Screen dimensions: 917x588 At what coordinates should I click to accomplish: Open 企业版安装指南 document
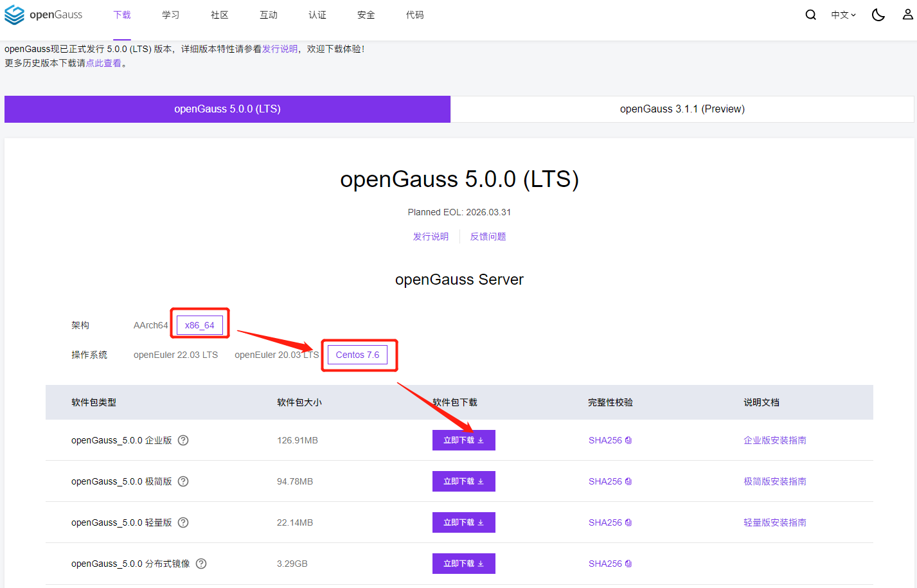click(775, 440)
